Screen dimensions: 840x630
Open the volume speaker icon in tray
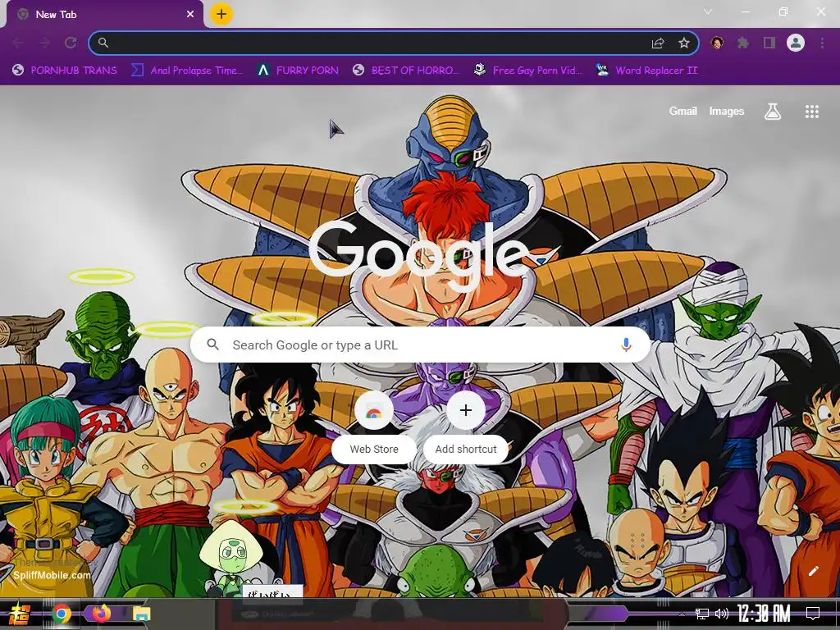722,614
